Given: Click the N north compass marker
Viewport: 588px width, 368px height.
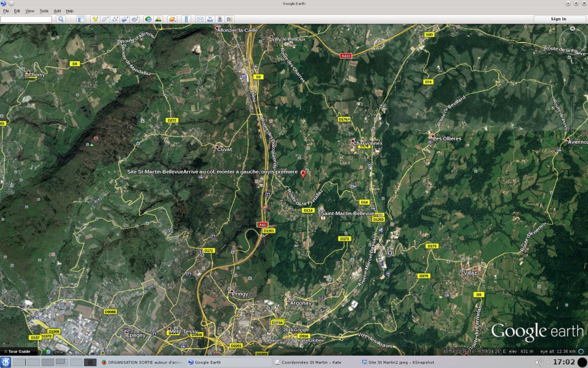Looking at the screenshot, I should click(572, 29).
